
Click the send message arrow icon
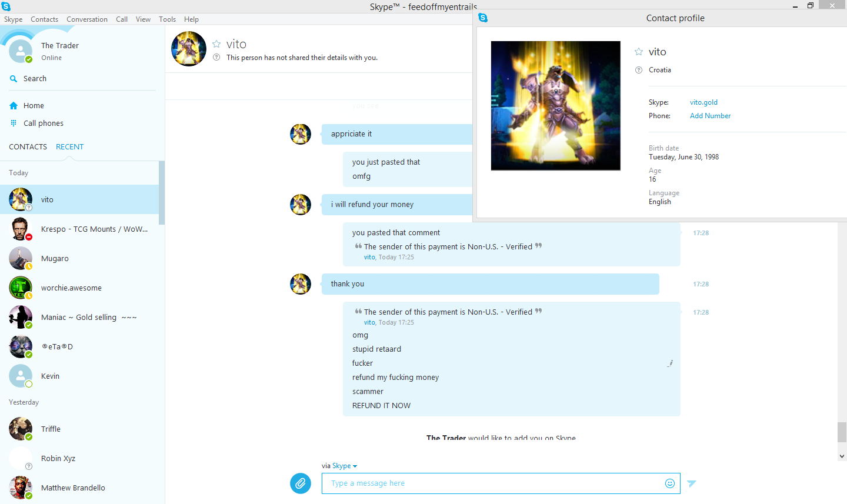(x=692, y=483)
